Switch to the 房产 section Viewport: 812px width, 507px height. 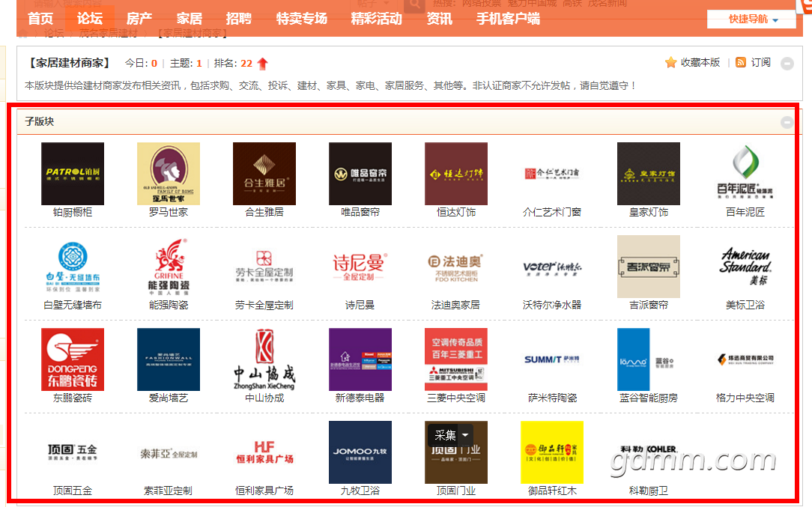click(139, 19)
